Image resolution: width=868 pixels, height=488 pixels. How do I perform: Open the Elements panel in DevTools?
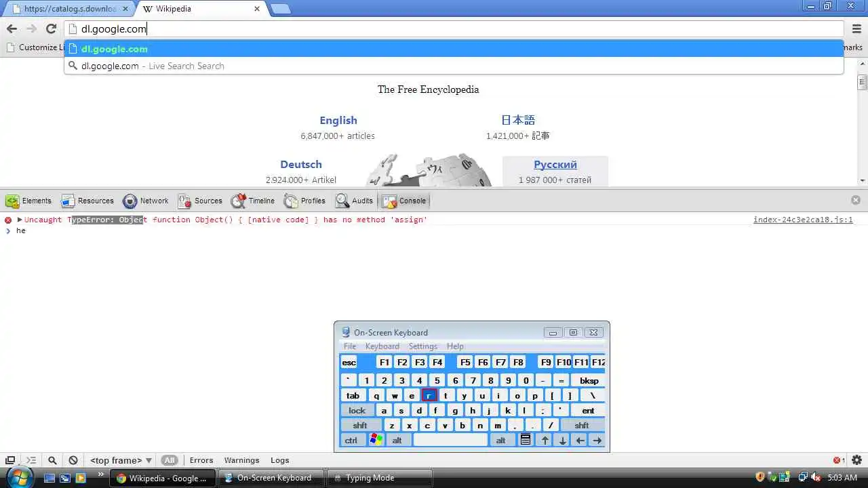point(28,201)
